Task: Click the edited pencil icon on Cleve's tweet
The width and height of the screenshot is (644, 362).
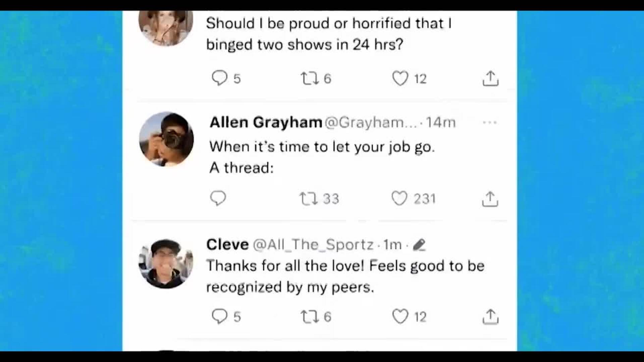Action: [x=419, y=245]
